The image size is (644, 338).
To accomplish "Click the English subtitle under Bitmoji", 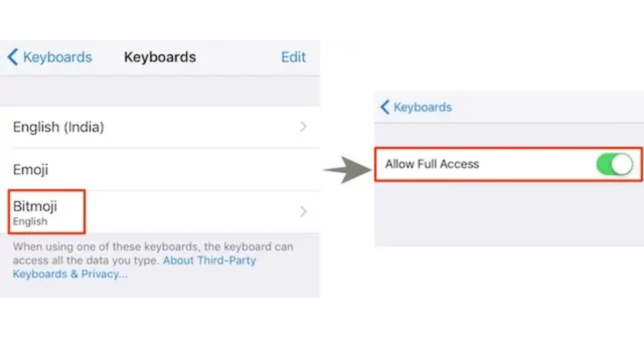I will click(x=30, y=222).
